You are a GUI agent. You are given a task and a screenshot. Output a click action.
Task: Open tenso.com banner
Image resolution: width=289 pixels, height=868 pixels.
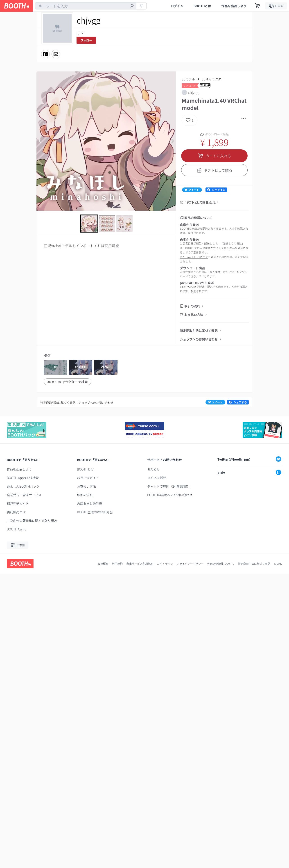(x=144, y=430)
